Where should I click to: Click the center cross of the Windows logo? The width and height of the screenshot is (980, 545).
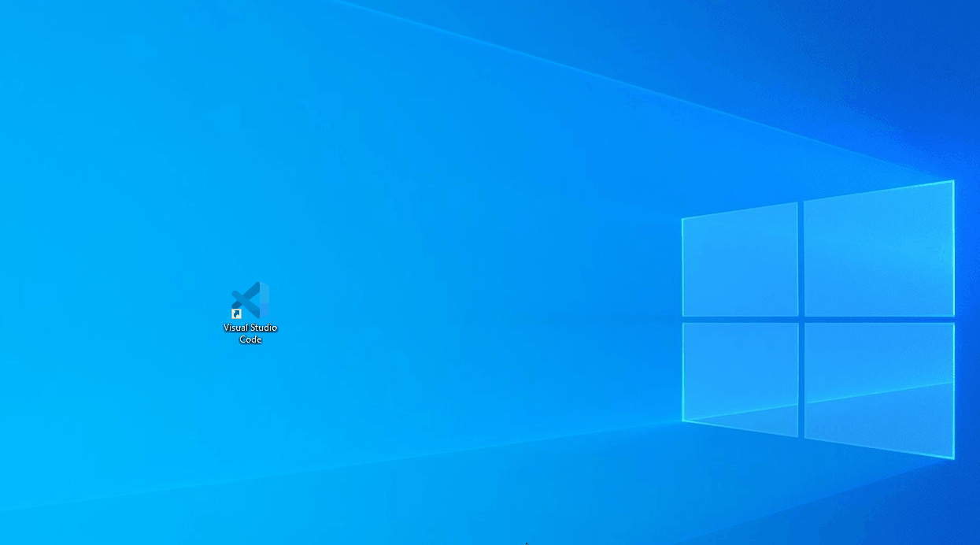pyautogui.click(x=801, y=319)
